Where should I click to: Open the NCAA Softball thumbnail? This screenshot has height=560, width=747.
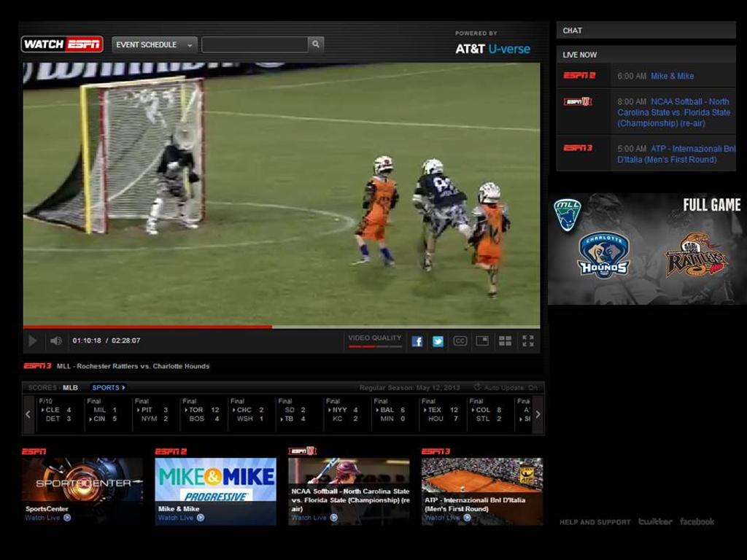[x=349, y=491]
